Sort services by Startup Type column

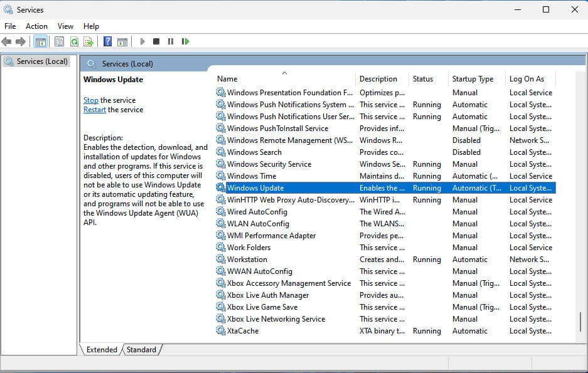(473, 79)
